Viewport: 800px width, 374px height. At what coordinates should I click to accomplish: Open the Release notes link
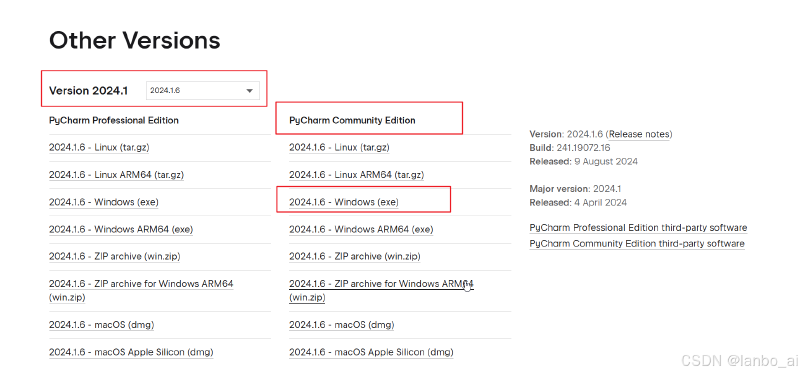[640, 134]
